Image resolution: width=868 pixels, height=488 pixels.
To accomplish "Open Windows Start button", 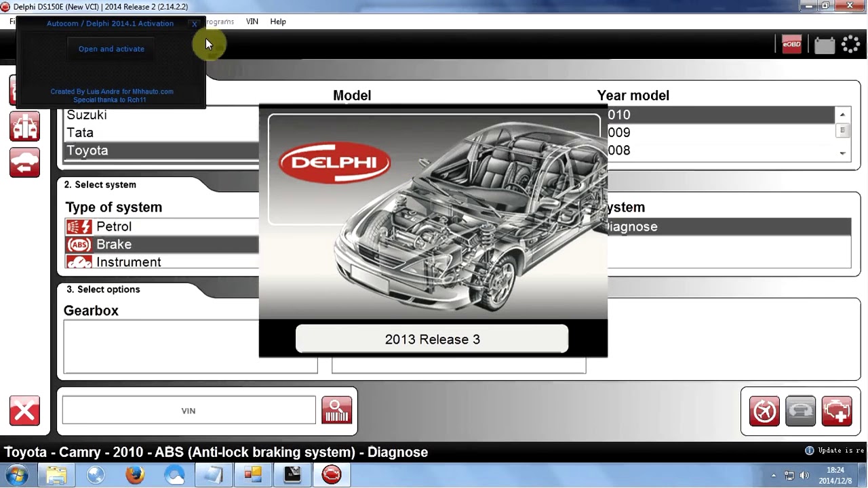I will click(17, 474).
